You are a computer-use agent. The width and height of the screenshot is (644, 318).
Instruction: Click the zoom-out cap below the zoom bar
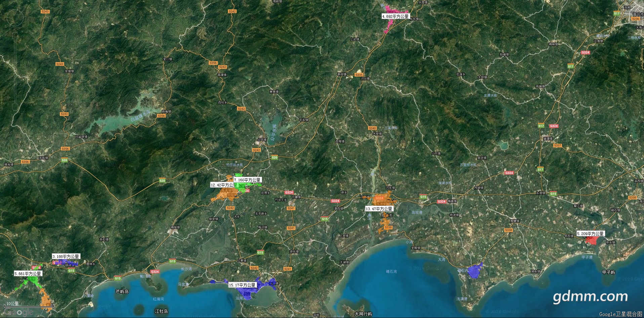15,107
